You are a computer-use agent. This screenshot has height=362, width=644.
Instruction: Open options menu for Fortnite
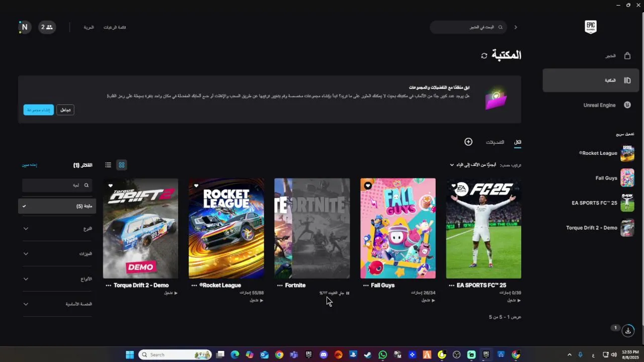[x=280, y=286]
